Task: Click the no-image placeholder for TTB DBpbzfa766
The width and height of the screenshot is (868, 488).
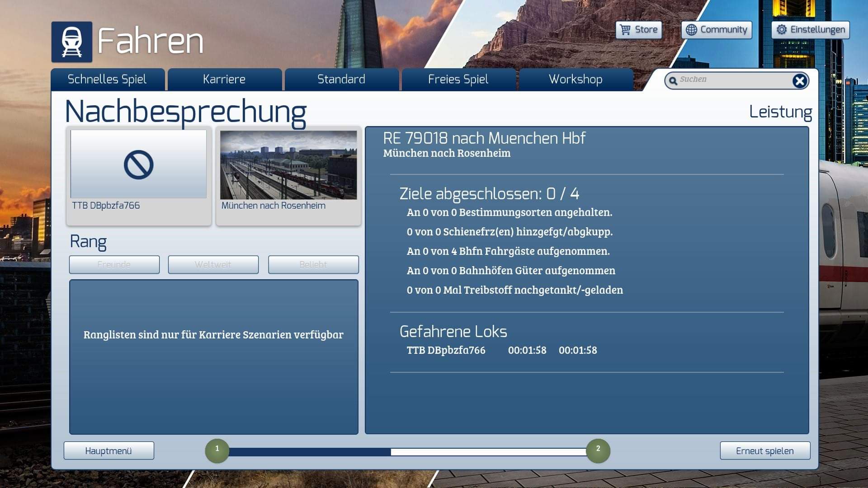Action: tap(138, 164)
